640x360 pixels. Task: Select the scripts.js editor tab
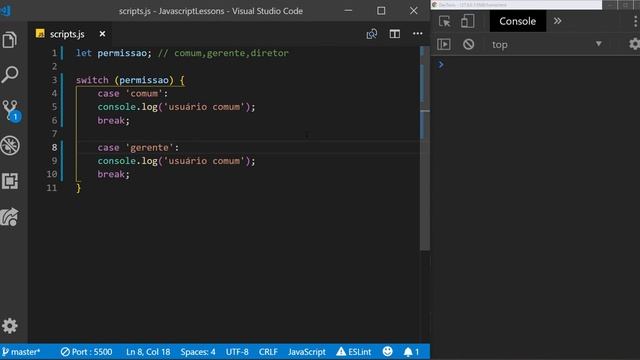tap(67, 34)
